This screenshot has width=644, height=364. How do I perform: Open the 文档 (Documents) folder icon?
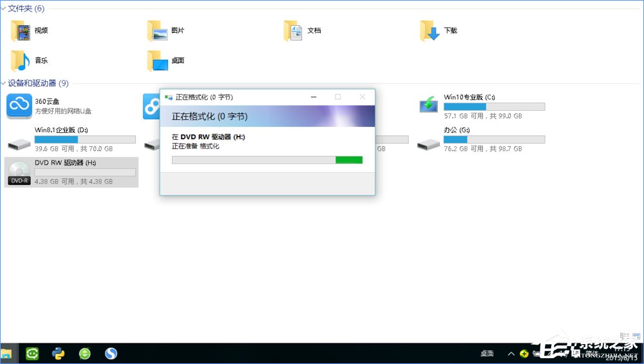pyautogui.click(x=293, y=31)
